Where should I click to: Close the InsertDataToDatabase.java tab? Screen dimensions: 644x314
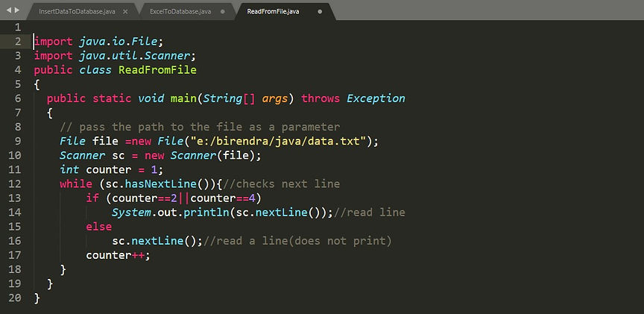coord(125,11)
